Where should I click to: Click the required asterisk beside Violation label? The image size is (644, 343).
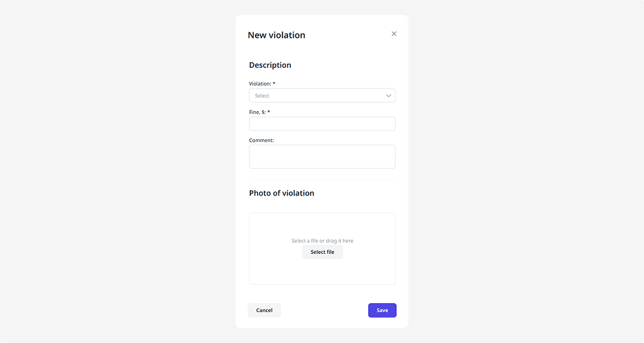coord(274,84)
